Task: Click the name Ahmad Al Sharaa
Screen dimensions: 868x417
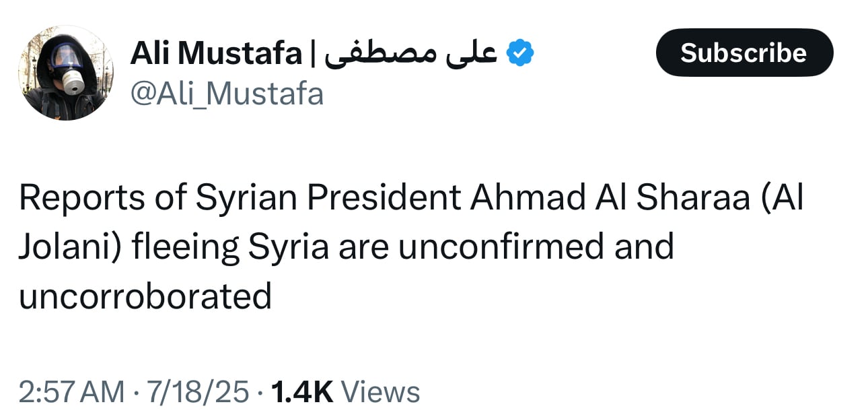Action: [610, 199]
